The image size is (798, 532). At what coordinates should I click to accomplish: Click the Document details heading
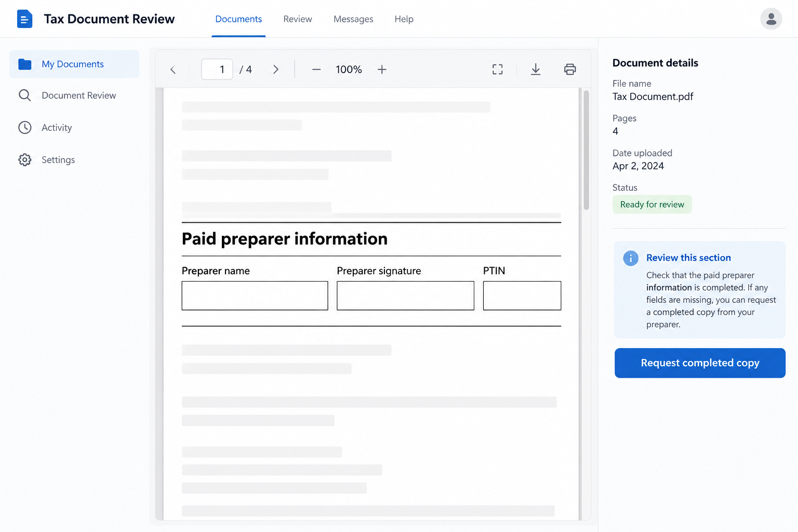point(655,63)
